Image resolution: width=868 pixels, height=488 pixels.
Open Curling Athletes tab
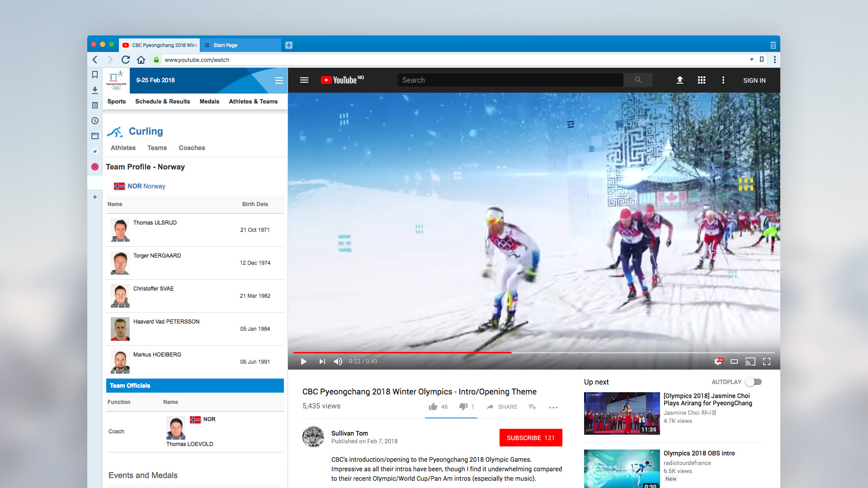point(123,148)
